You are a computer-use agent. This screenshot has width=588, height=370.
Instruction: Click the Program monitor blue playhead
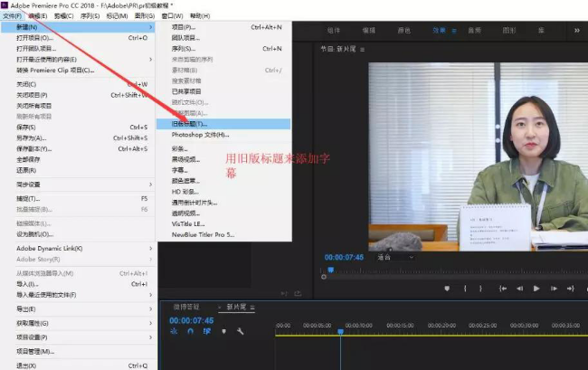click(x=331, y=270)
